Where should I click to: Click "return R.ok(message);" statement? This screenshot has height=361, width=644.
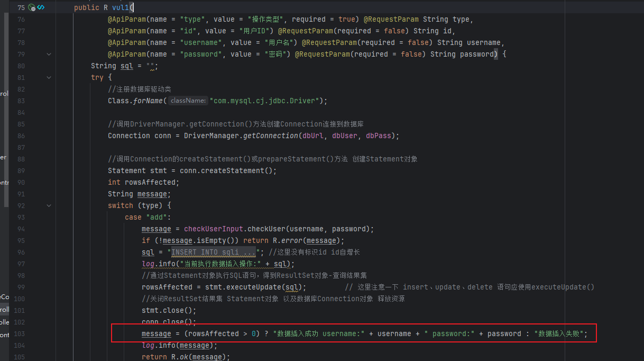[x=186, y=357]
